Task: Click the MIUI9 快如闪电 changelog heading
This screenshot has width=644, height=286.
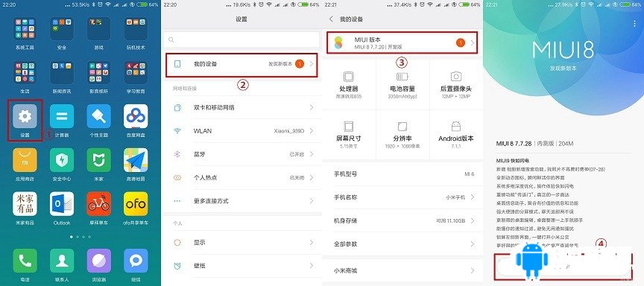Action: [512, 161]
